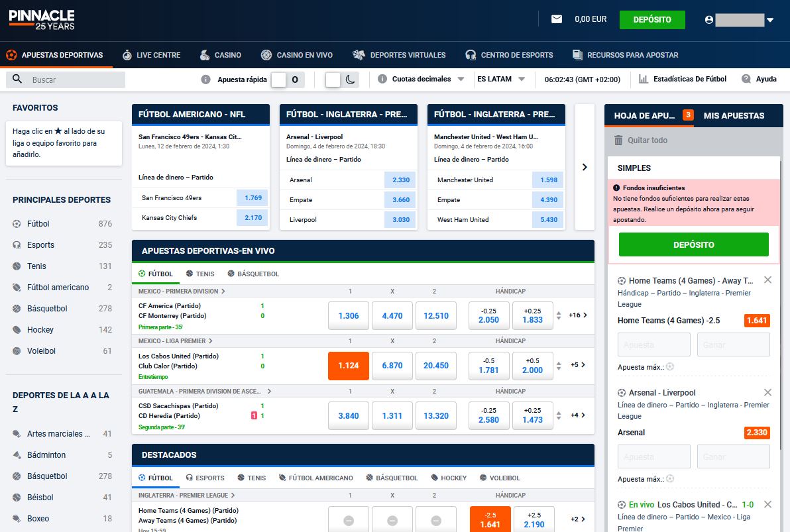Image resolution: width=790 pixels, height=532 pixels.
Task: Open Recursos para Apostar nav item
Action: tap(625, 55)
